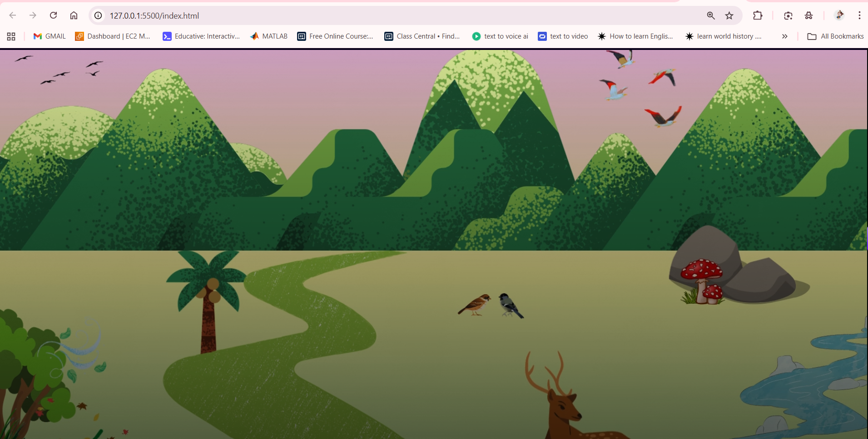
Task: Open the MATLAB bookmark
Action: (x=269, y=36)
